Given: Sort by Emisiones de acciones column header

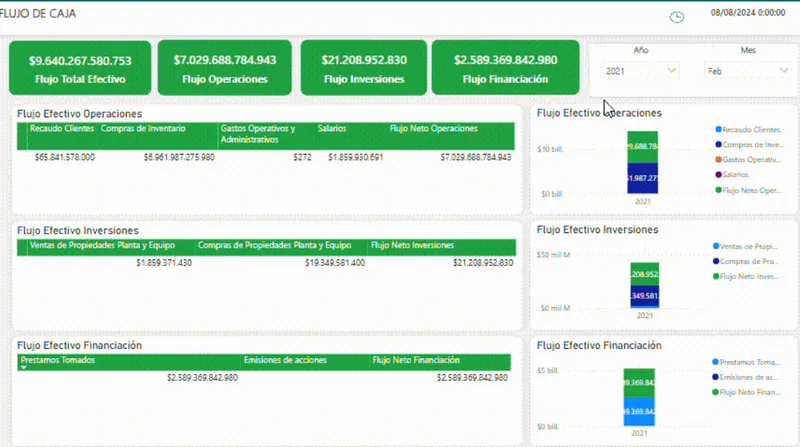Looking at the screenshot, I should point(285,360).
